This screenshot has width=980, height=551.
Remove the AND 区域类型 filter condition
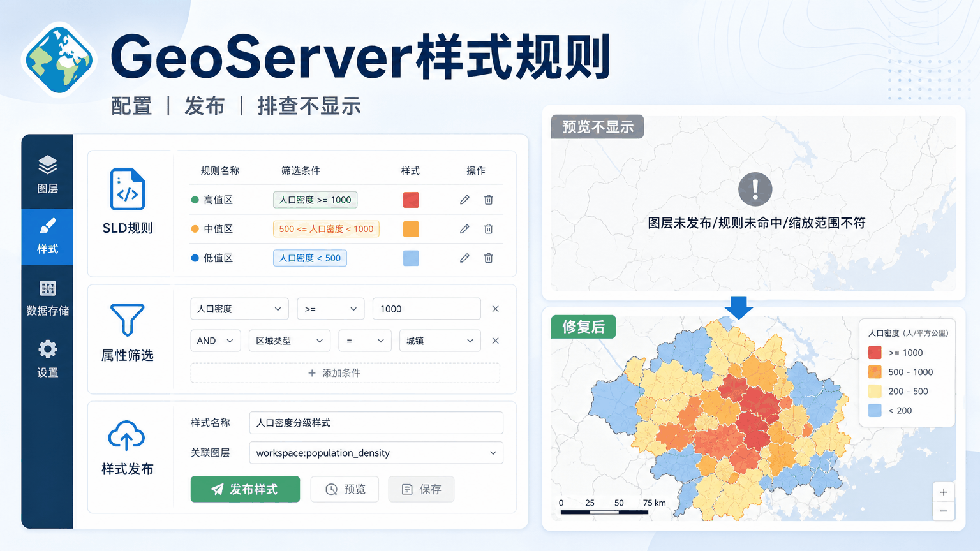point(495,341)
